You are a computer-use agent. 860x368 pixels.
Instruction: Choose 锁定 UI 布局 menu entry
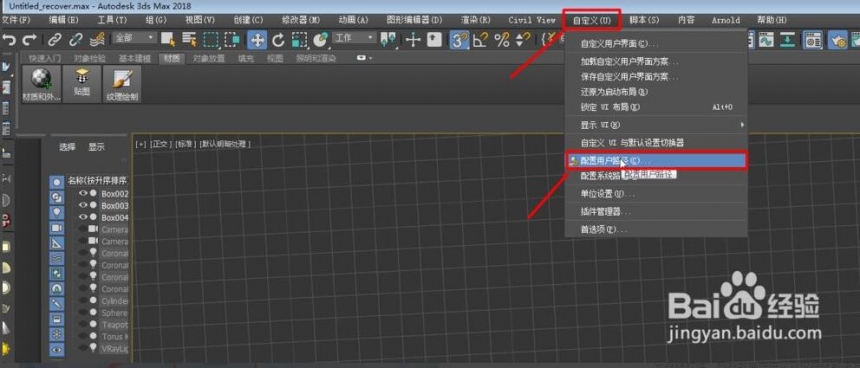pyautogui.click(x=657, y=107)
